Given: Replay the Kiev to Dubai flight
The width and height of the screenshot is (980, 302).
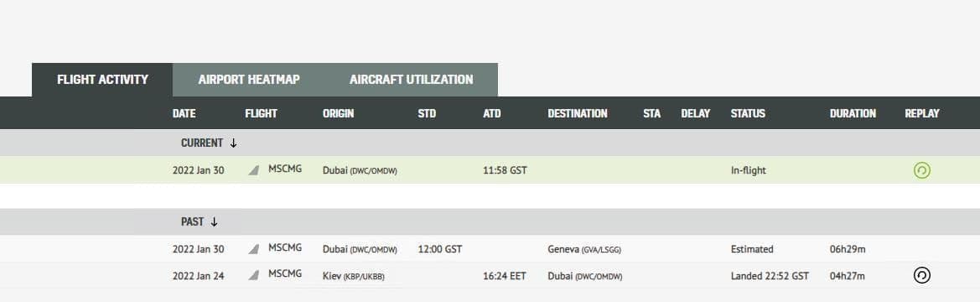Looking at the screenshot, I should pos(922,275).
